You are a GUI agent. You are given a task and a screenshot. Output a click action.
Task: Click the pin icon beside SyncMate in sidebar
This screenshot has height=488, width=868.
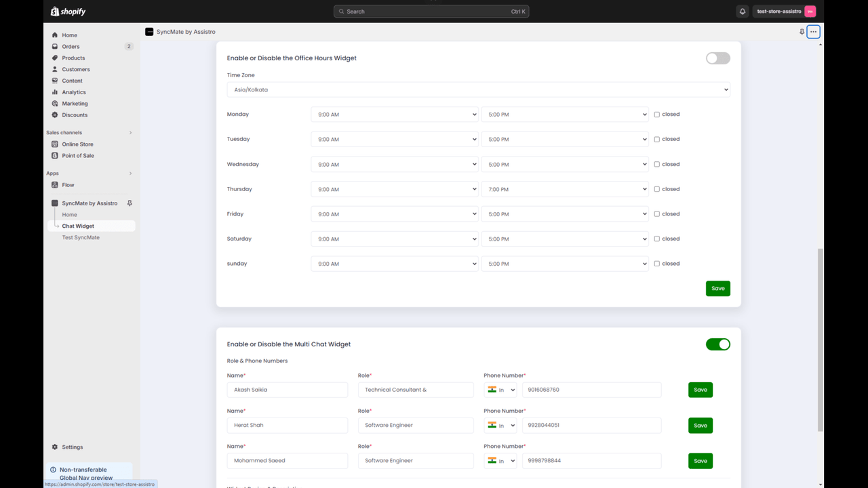[130, 203]
